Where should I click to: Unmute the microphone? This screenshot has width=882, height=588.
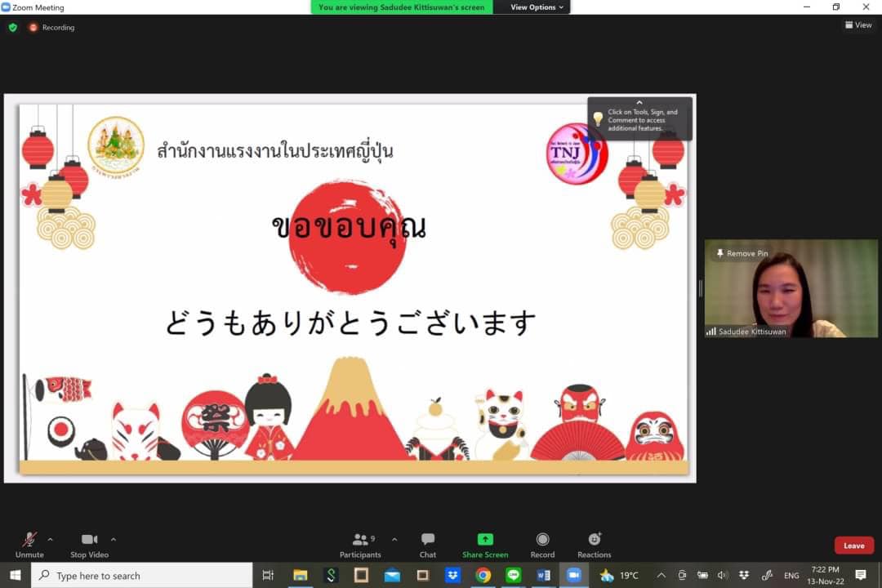29,545
